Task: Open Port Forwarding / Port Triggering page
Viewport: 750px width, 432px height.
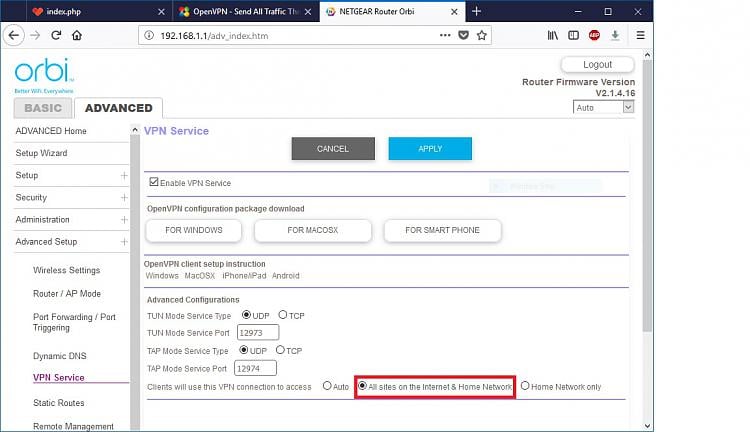Action: pos(74,322)
